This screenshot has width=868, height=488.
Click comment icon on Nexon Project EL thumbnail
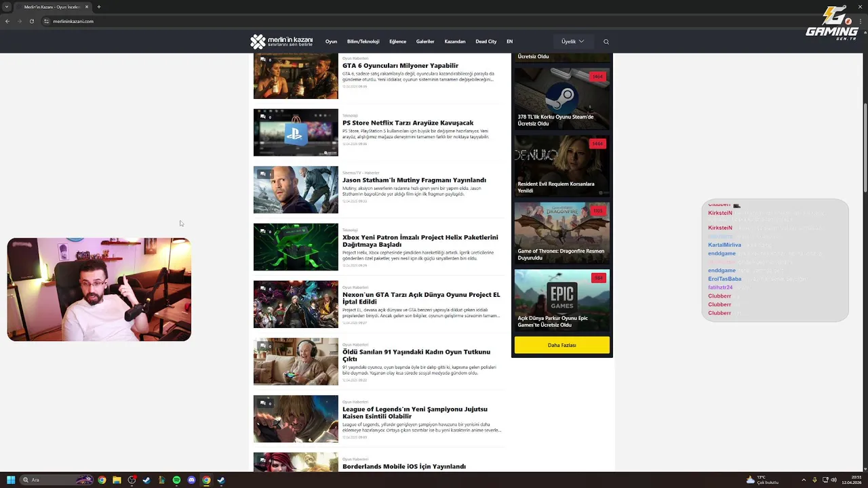click(x=263, y=289)
